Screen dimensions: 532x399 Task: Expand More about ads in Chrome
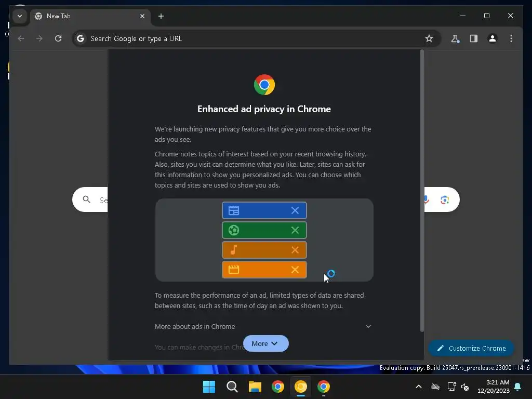[x=263, y=326]
